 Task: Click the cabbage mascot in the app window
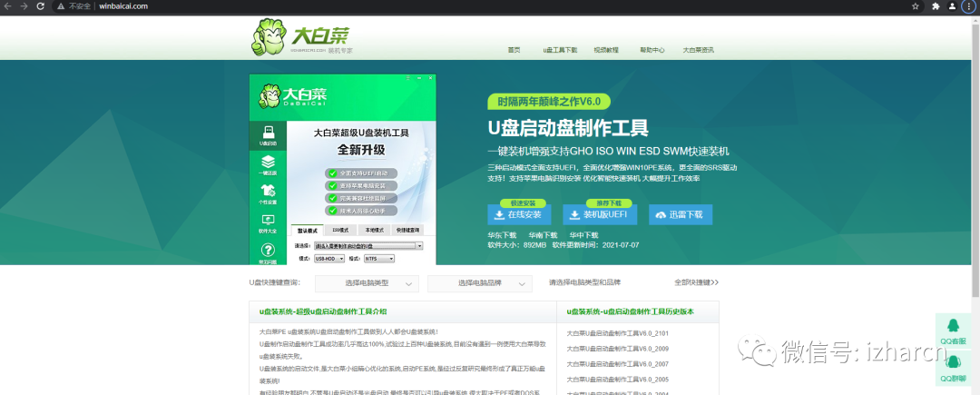[270, 97]
